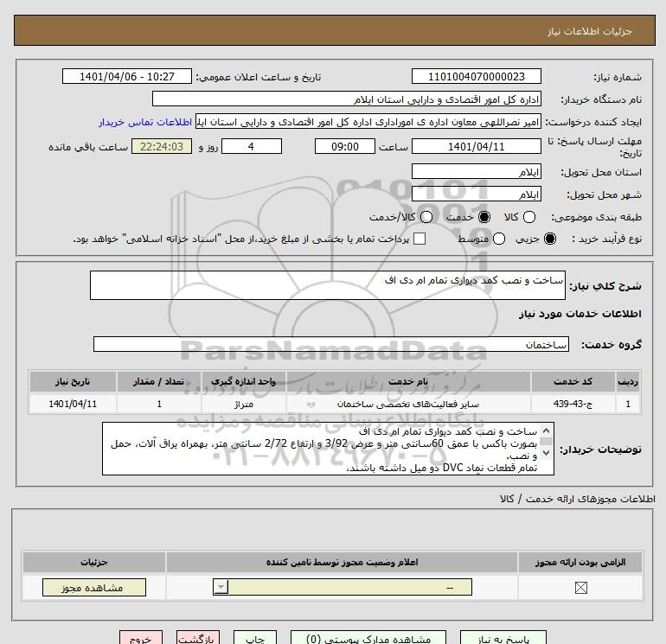The height and width of the screenshot is (644, 666).
Task: Select the کالا/خدمت radio button
Action: coord(426,217)
